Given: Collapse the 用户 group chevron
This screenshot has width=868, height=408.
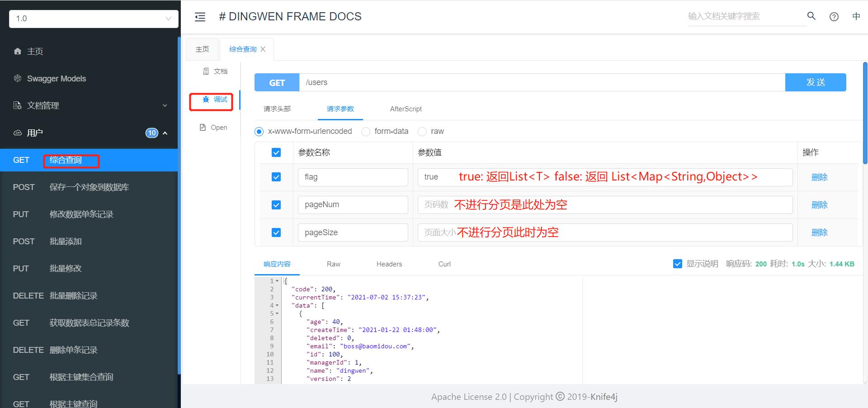Looking at the screenshot, I should pyautogui.click(x=165, y=133).
